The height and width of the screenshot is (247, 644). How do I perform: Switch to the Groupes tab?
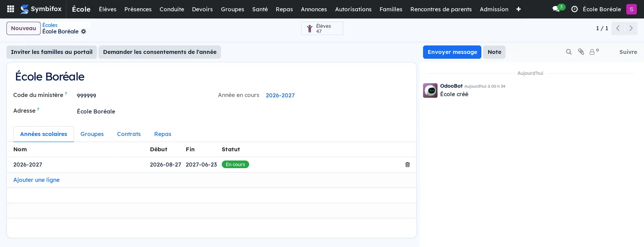click(x=92, y=134)
